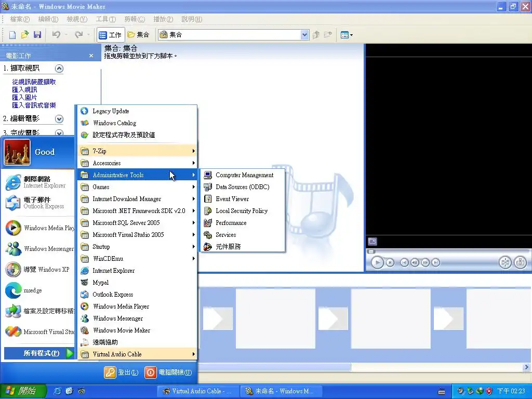Open the views dropdown button
Viewport: 532px width, 399px height.
[347, 35]
